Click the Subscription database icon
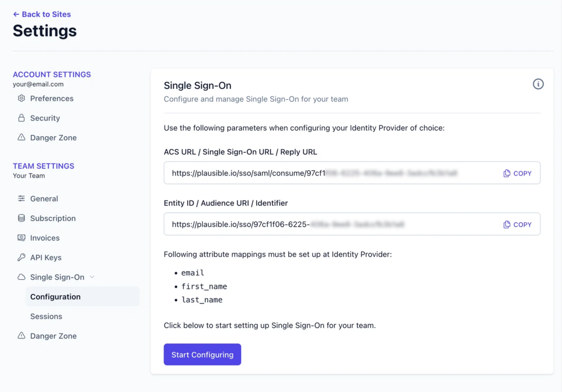Screen dimensions: 562x392 (x=21, y=218)
